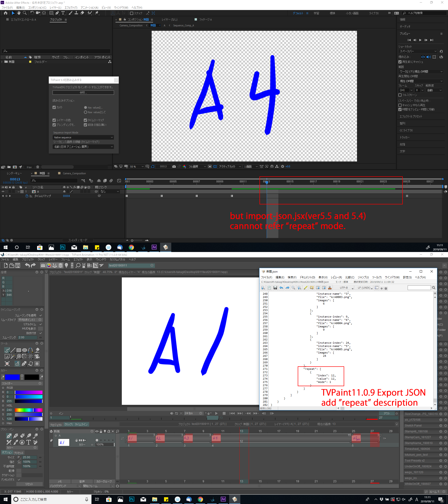Click the save icon in JSON editor toolbar
Screen dimensions: 448x504
pyautogui.click(x=275, y=288)
